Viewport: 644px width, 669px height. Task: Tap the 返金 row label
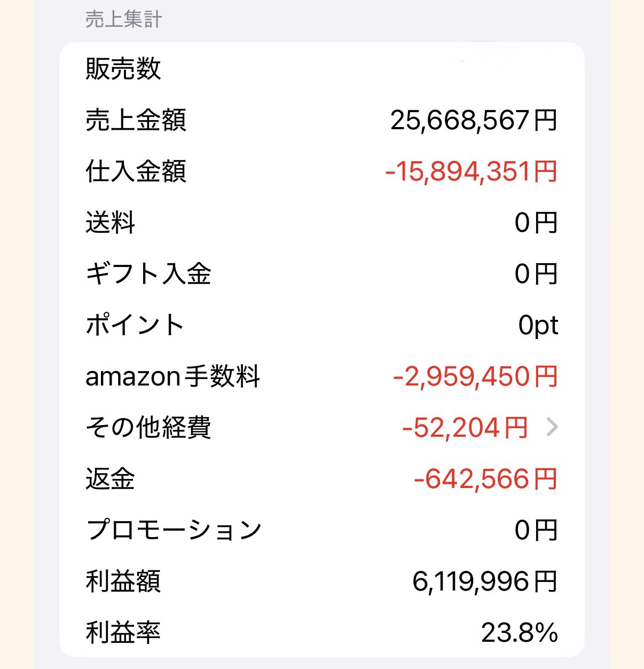(110, 479)
